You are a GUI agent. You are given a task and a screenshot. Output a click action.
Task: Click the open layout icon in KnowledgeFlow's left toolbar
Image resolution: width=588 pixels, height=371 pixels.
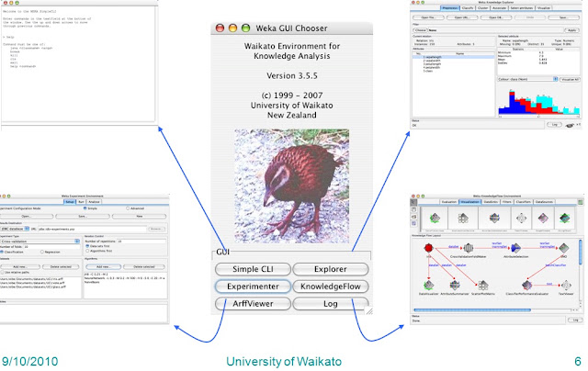(x=413, y=217)
